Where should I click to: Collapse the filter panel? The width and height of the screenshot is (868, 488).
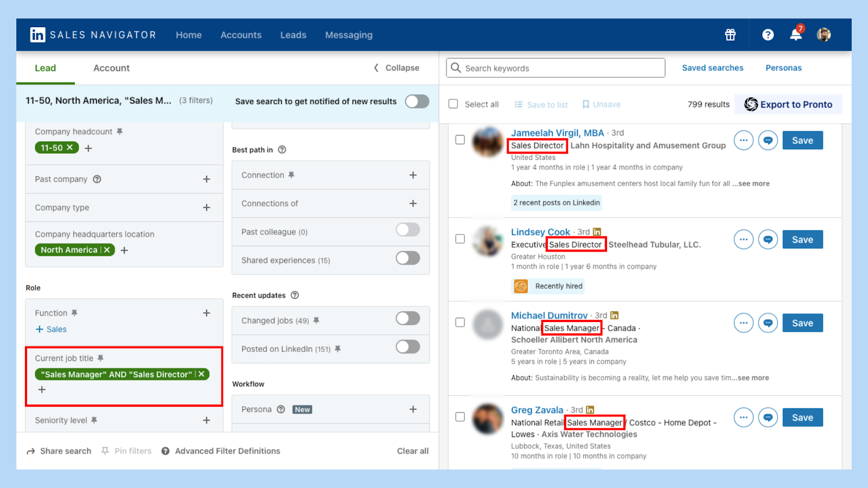coord(397,68)
